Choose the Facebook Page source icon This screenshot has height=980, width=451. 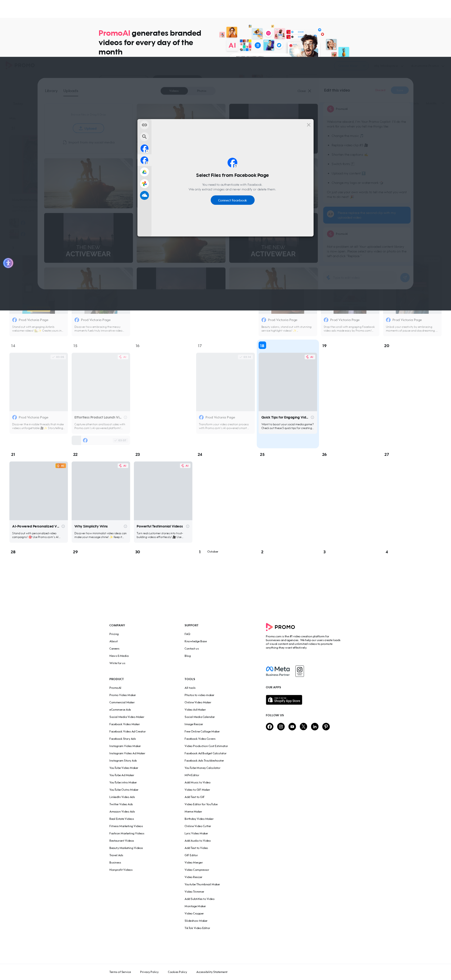pyautogui.click(x=144, y=160)
